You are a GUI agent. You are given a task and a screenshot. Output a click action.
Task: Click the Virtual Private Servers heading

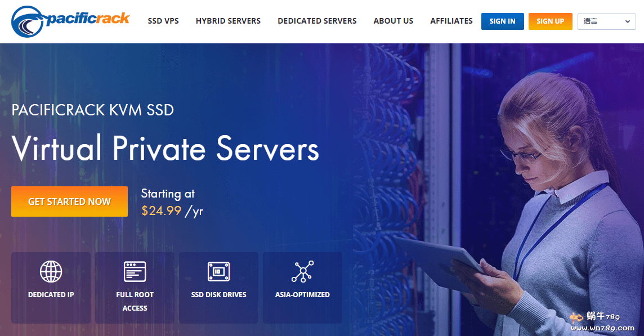[166, 149]
